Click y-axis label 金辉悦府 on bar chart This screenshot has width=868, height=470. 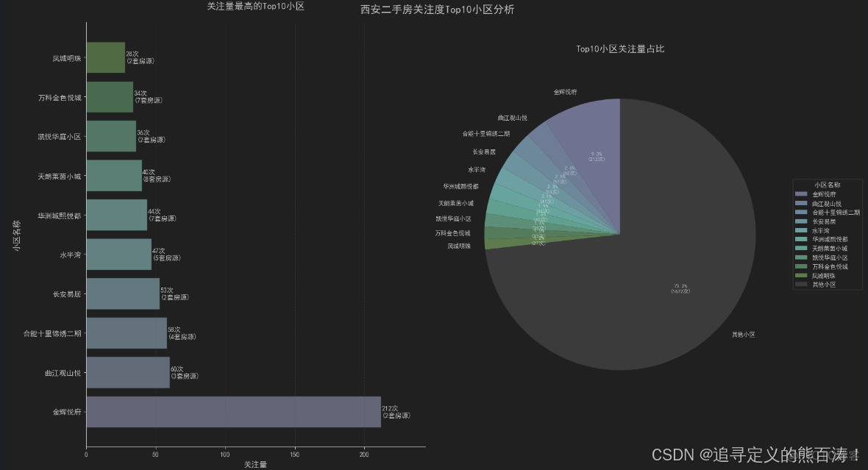pyautogui.click(x=67, y=412)
